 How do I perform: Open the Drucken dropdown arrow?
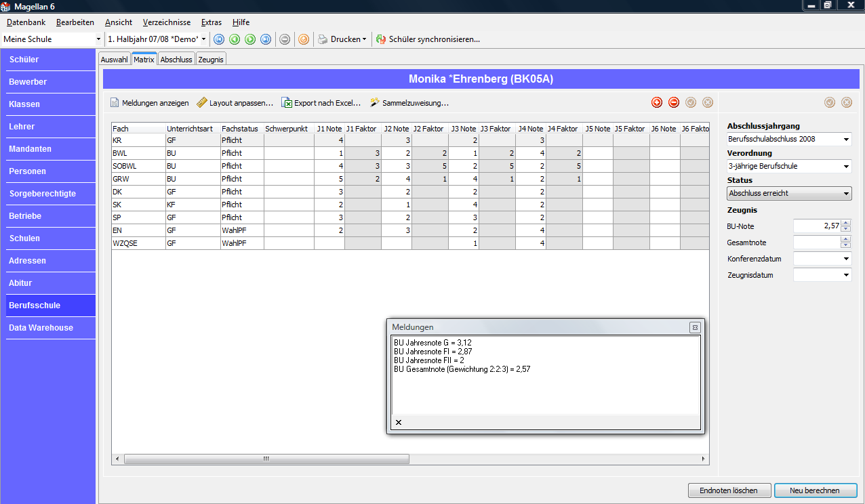364,39
